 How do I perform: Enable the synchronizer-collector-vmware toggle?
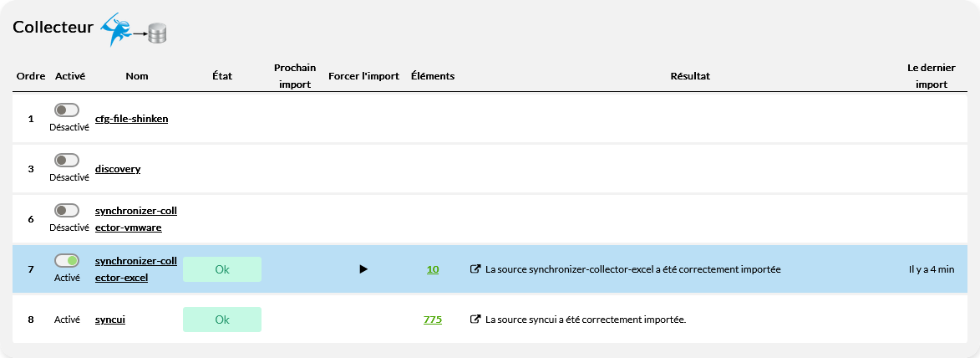point(67,211)
